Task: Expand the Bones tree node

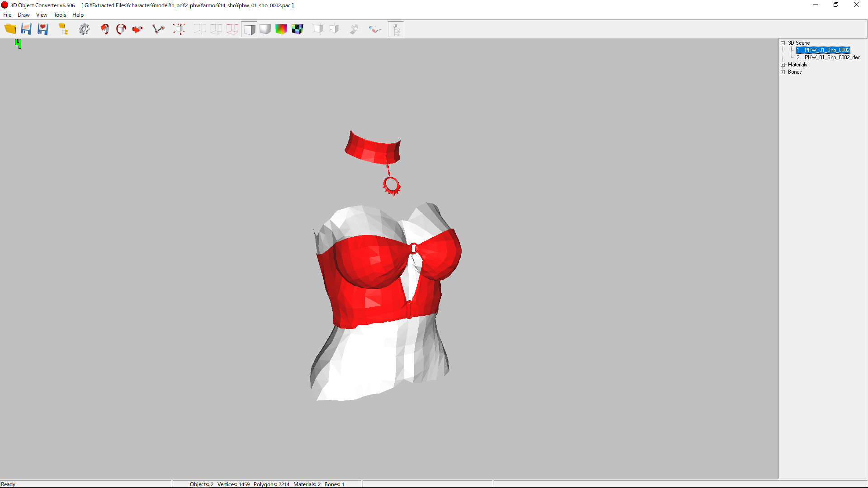Action: 783,72
